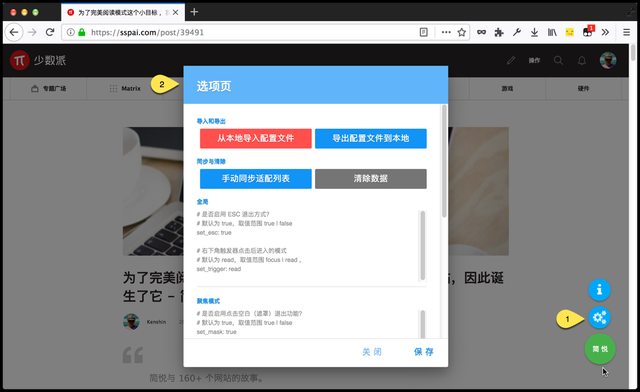Click the 选项页 dialog title
The height and width of the screenshot is (392, 640).
214,87
